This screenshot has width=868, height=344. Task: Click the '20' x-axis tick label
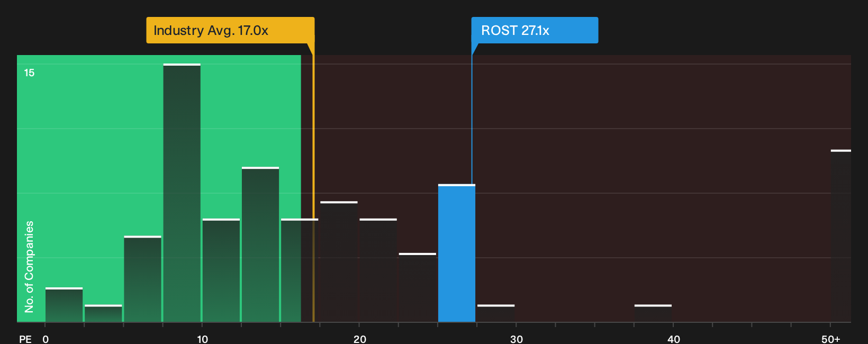pos(359,339)
